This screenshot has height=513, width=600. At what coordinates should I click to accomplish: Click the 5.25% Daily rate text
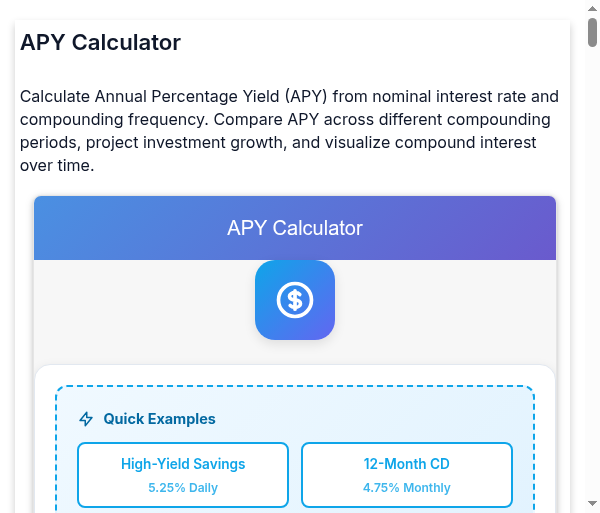coord(183,488)
